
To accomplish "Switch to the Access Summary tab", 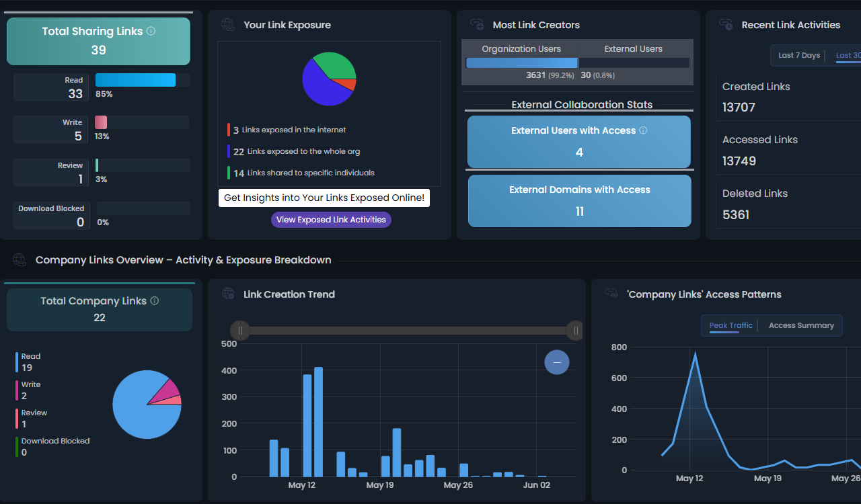I will 801,325.
